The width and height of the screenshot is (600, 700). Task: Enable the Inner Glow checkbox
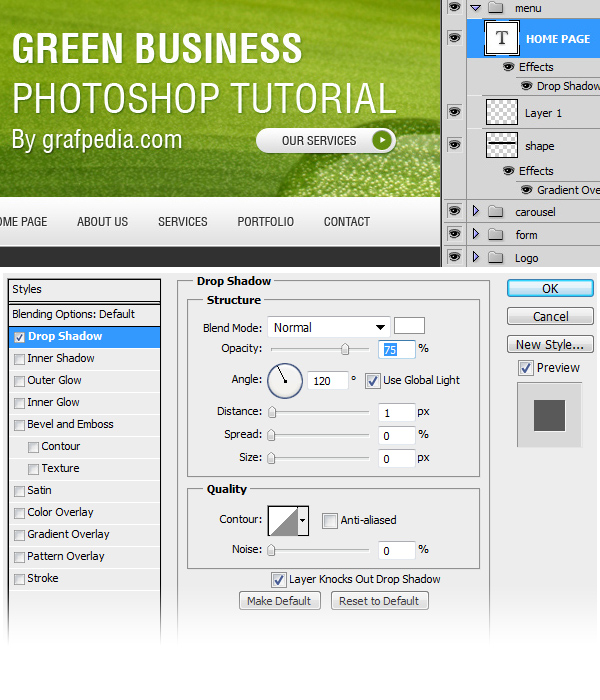point(19,404)
